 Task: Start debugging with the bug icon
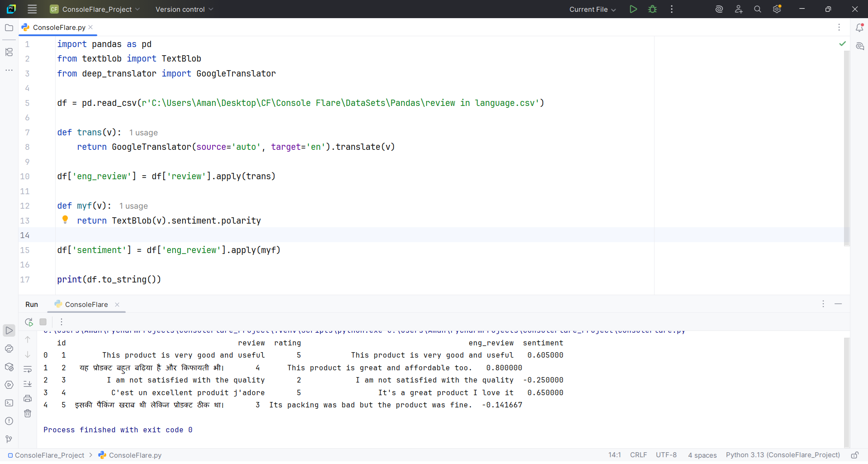click(x=652, y=9)
